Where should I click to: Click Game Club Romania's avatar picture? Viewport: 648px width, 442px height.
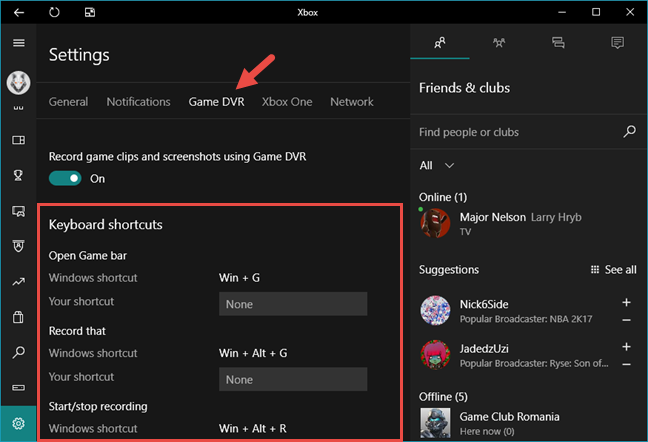pos(435,423)
